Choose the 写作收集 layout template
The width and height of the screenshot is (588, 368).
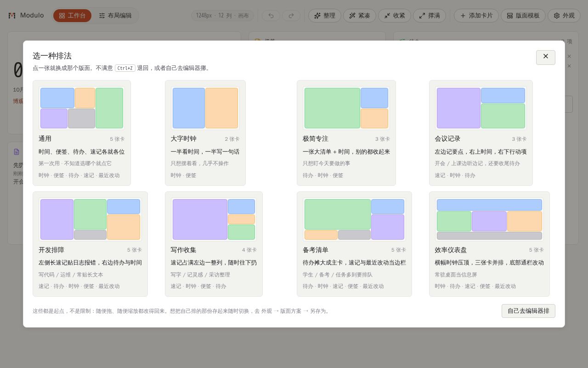pyautogui.click(x=214, y=244)
